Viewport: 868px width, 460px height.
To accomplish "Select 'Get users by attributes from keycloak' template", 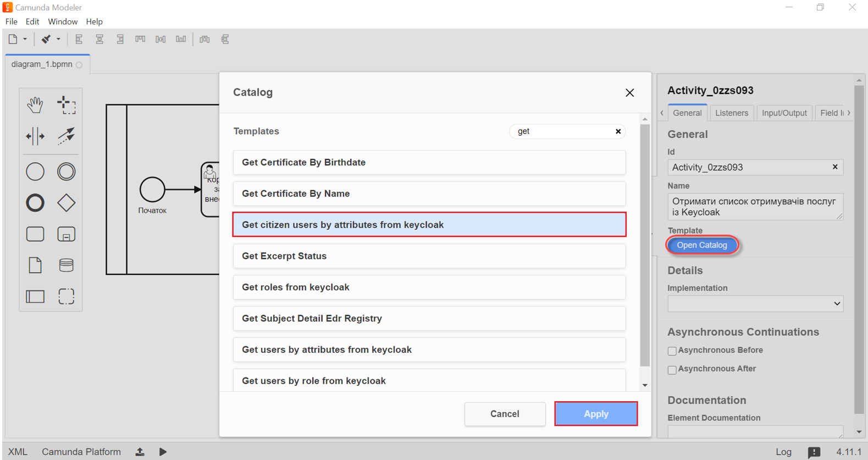I will click(429, 350).
